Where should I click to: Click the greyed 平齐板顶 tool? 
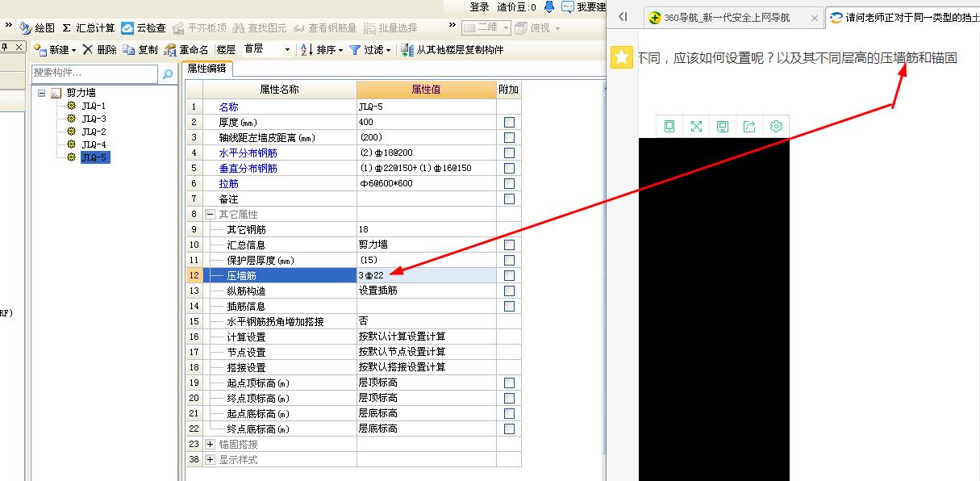click(199, 28)
